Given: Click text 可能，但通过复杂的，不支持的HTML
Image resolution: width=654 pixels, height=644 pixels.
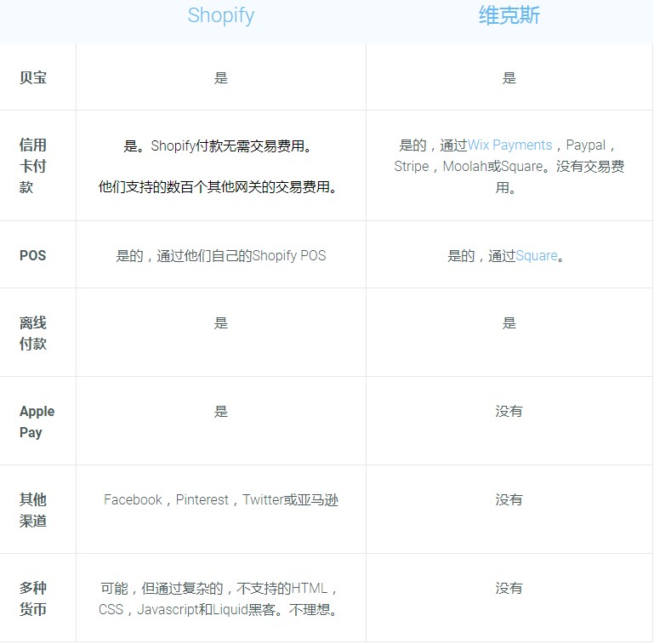Looking at the screenshot, I should pos(214,589).
